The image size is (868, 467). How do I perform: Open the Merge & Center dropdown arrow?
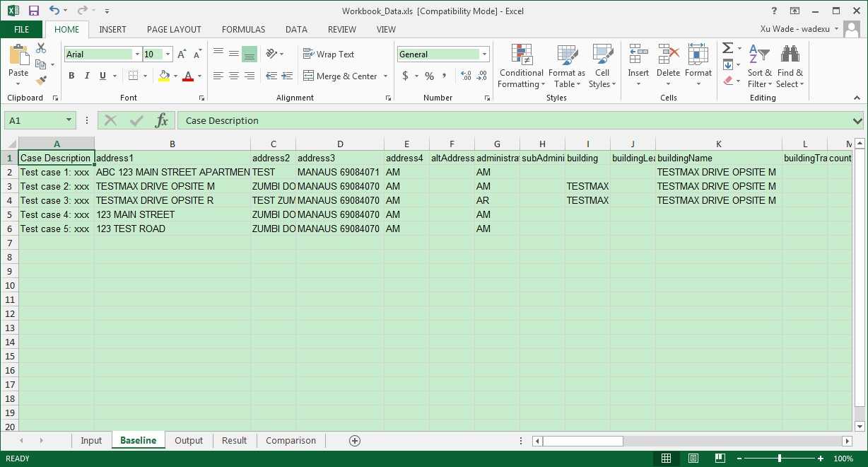[x=385, y=76]
